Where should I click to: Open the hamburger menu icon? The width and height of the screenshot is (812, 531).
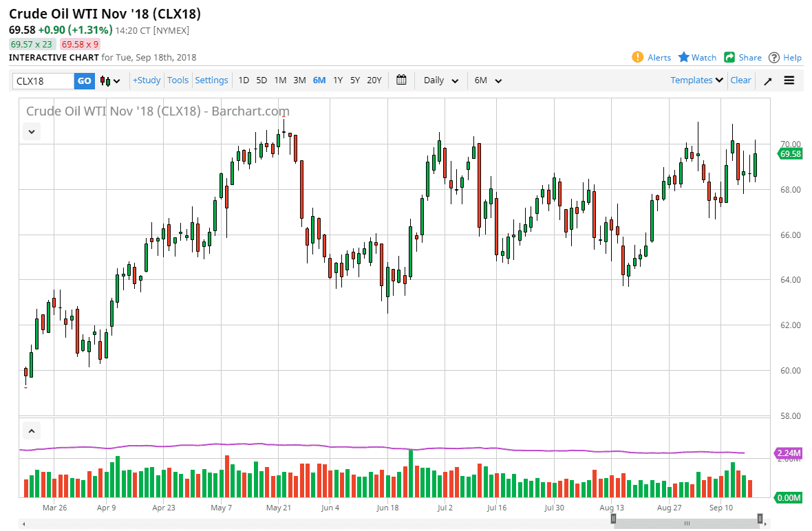(x=789, y=80)
